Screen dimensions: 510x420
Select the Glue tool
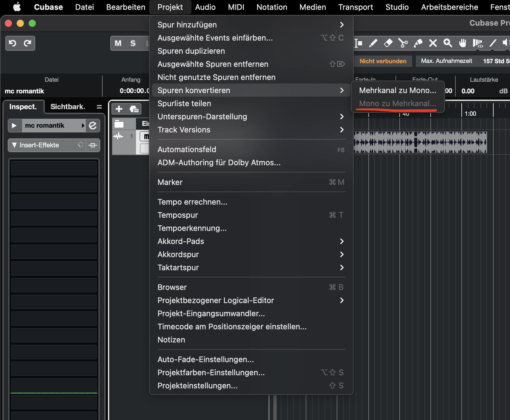point(418,43)
